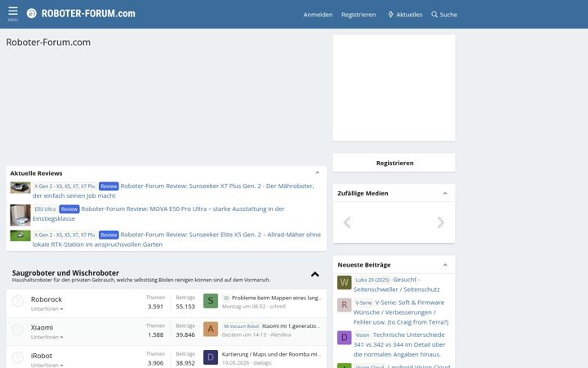Show next item in Zufällige Medien
The height and width of the screenshot is (368, 588).
point(441,222)
